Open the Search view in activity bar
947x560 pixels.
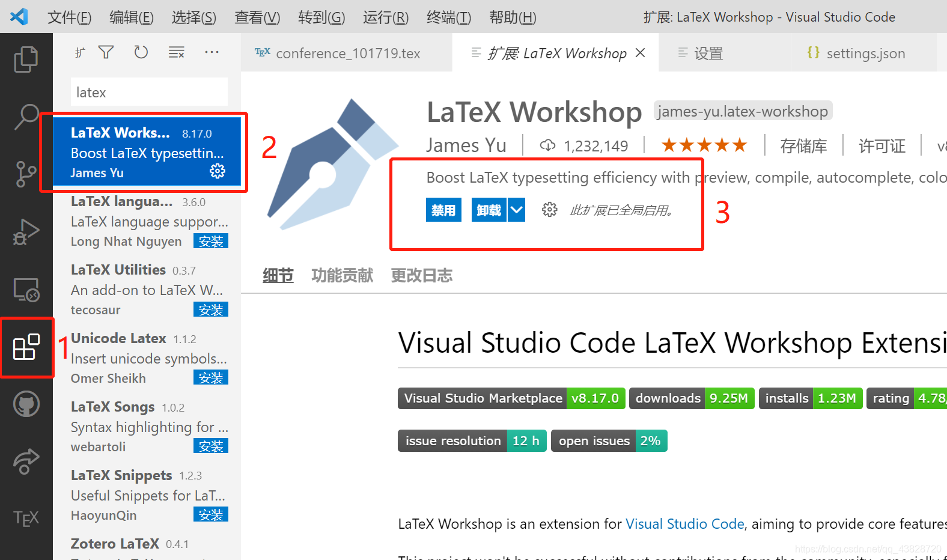[x=26, y=117]
